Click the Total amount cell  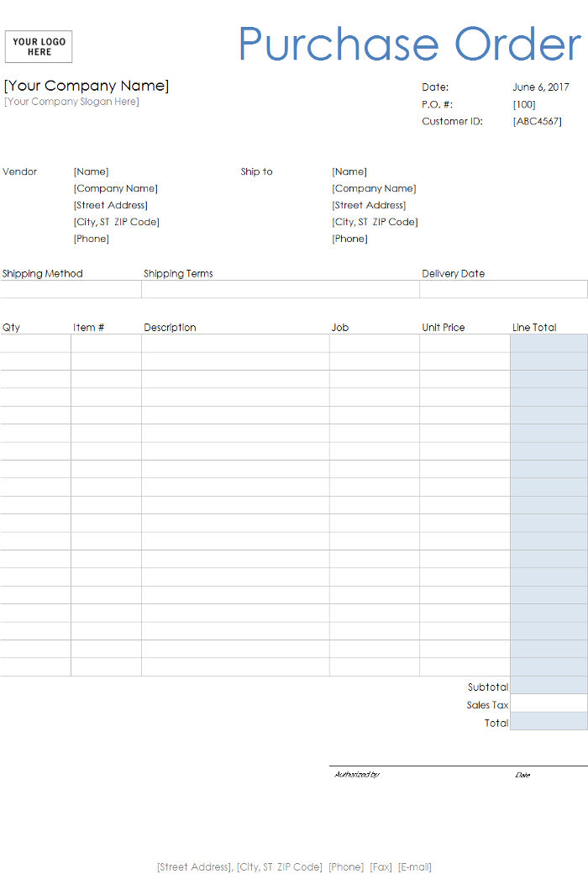549,721
